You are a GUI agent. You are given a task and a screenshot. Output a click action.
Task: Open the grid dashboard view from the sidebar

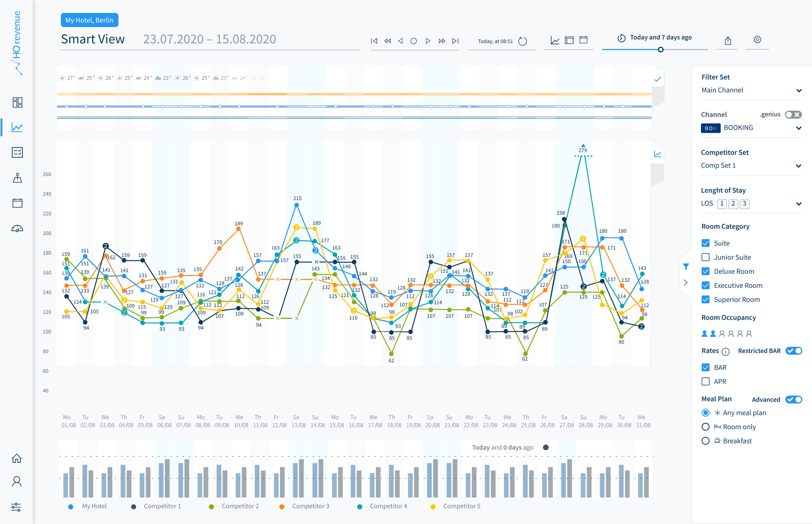point(17,102)
